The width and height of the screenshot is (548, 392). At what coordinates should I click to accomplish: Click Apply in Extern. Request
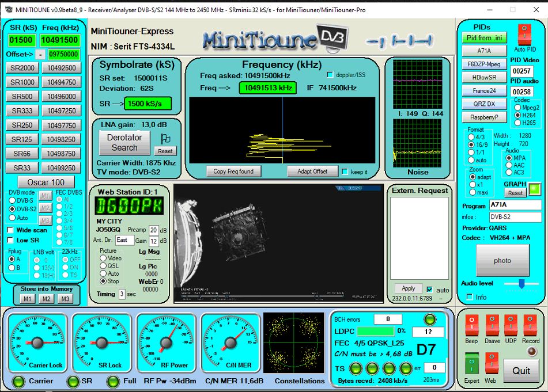[x=408, y=288]
